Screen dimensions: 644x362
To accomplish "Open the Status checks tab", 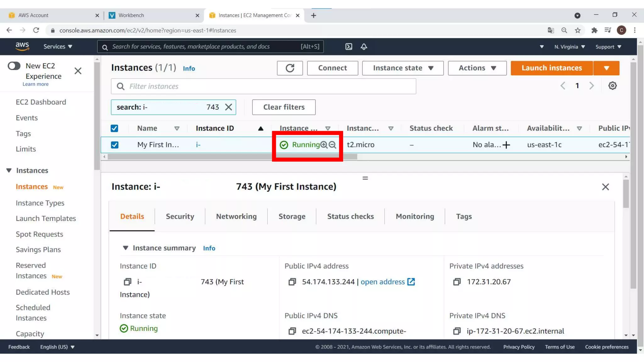I will click(350, 217).
